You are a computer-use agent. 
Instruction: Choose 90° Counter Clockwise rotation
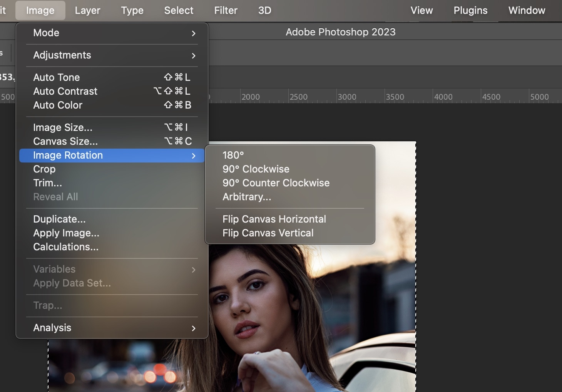(276, 183)
